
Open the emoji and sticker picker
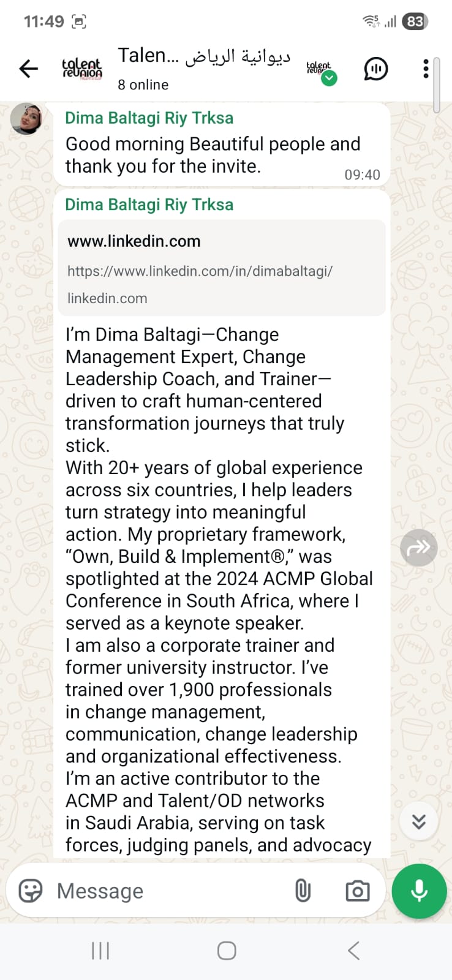click(x=31, y=891)
